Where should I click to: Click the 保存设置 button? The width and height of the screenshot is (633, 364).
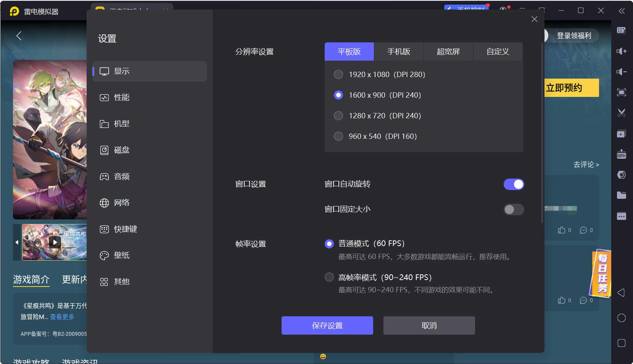[x=327, y=325]
